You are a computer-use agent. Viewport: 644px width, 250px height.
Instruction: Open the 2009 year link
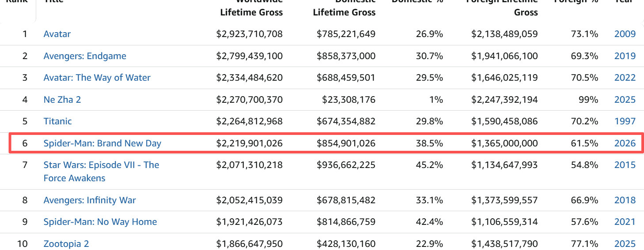(x=625, y=34)
